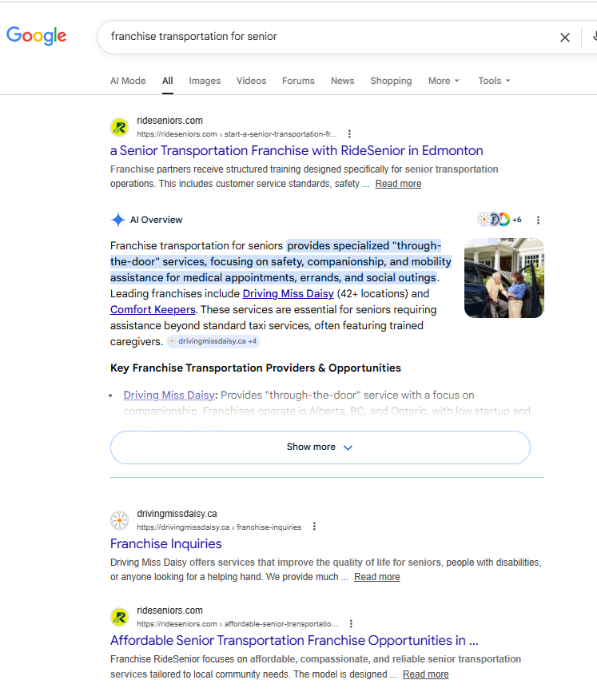The height and width of the screenshot is (700, 597).
Task: Switch to the News tab
Action: pyautogui.click(x=343, y=81)
